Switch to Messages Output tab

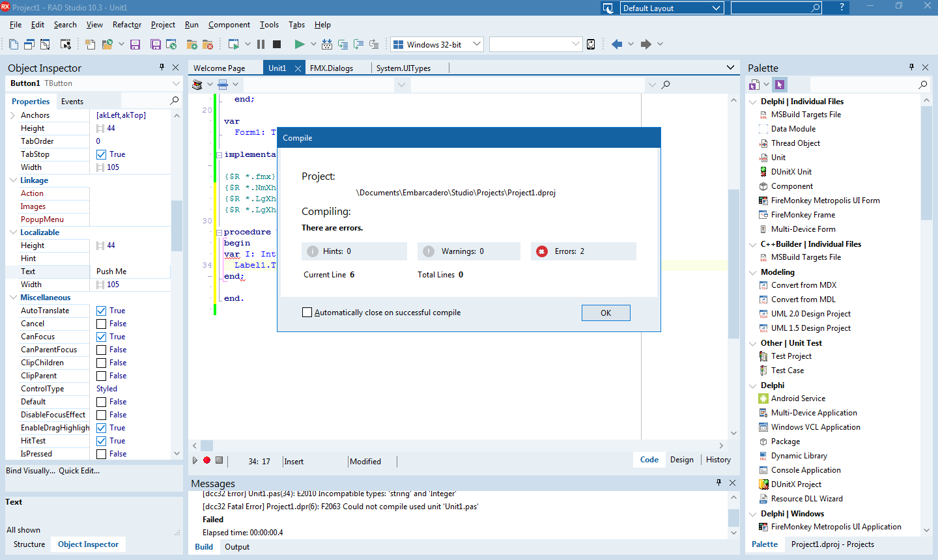click(x=237, y=547)
